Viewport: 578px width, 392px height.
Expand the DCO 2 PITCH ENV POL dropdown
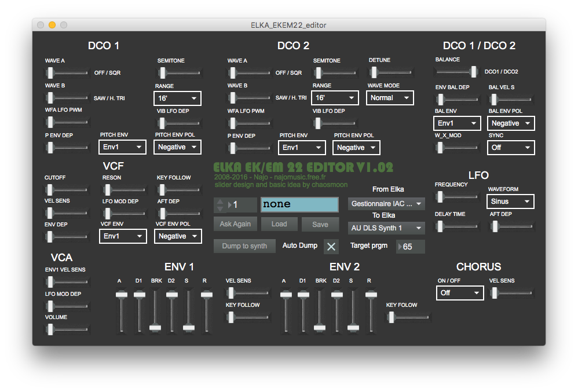[356, 148]
